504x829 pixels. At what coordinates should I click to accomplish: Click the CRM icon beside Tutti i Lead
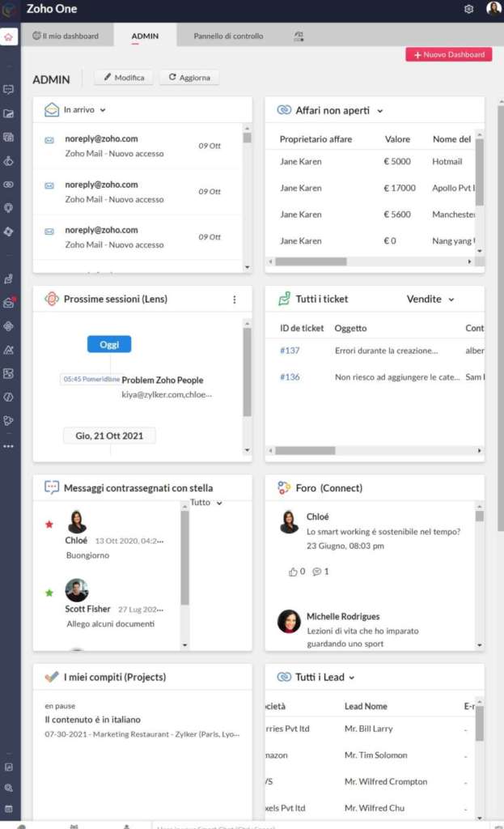[284, 677]
